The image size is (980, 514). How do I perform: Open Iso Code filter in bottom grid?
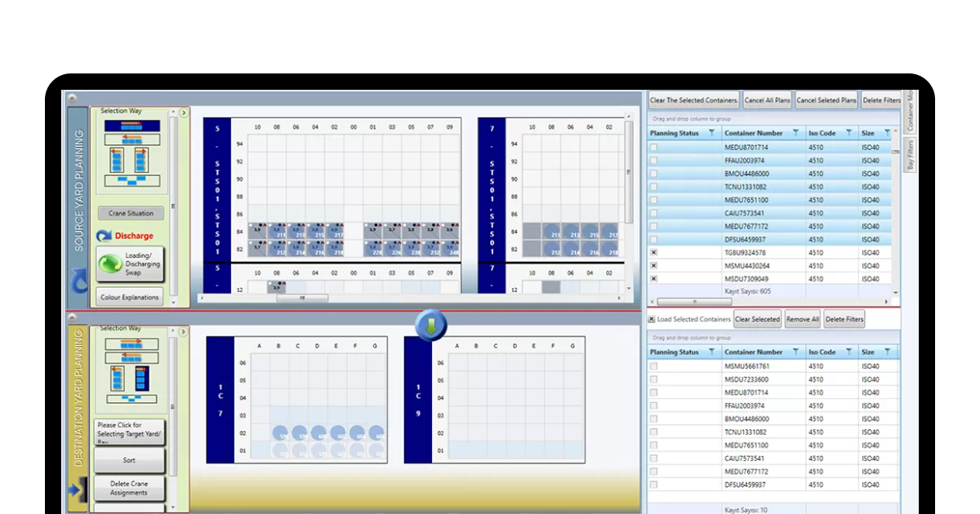pyautogui.click(x=849, y=352)
